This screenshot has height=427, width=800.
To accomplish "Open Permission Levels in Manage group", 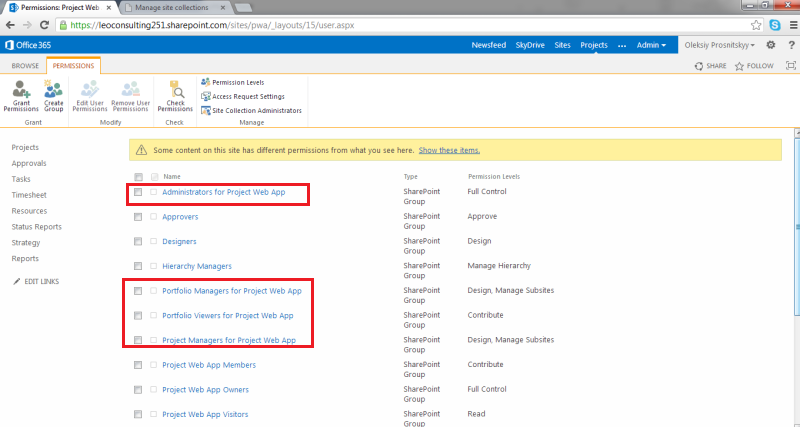I will pos(233,82).
